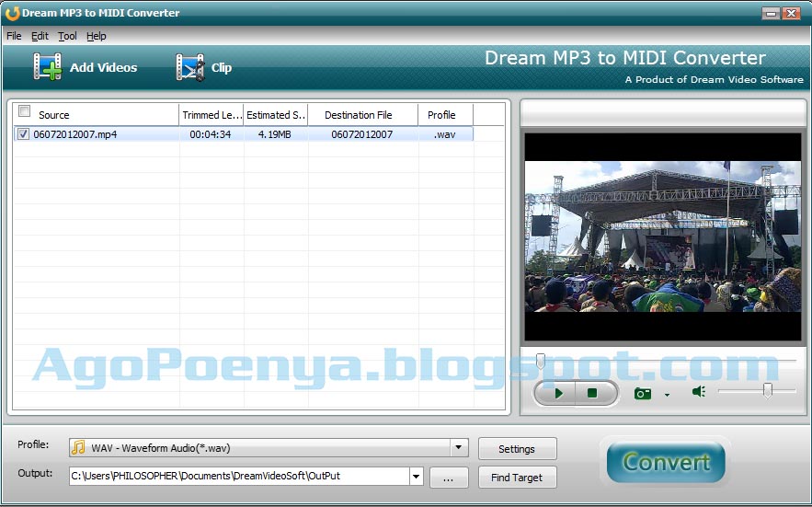The width and height of the screenshot is (812, 507).
Task: Click the app logo in title bar
Action: point(12,13)
